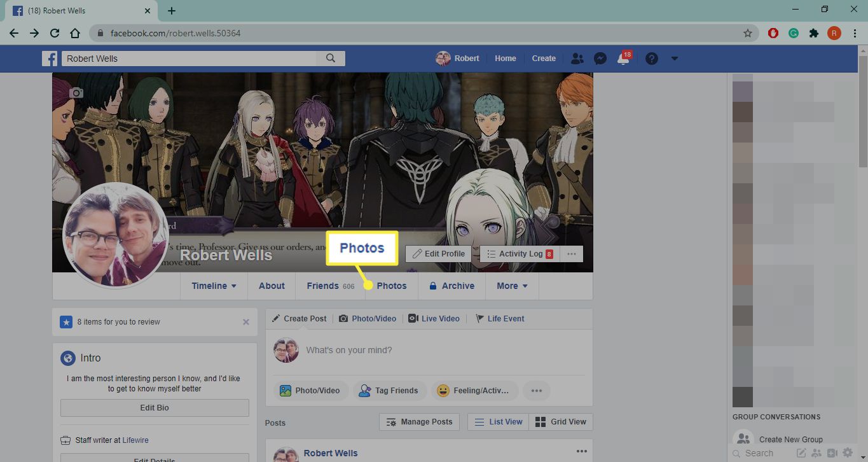
Task: Open the Friends 606 tab
Action: (x=331, y=286)
